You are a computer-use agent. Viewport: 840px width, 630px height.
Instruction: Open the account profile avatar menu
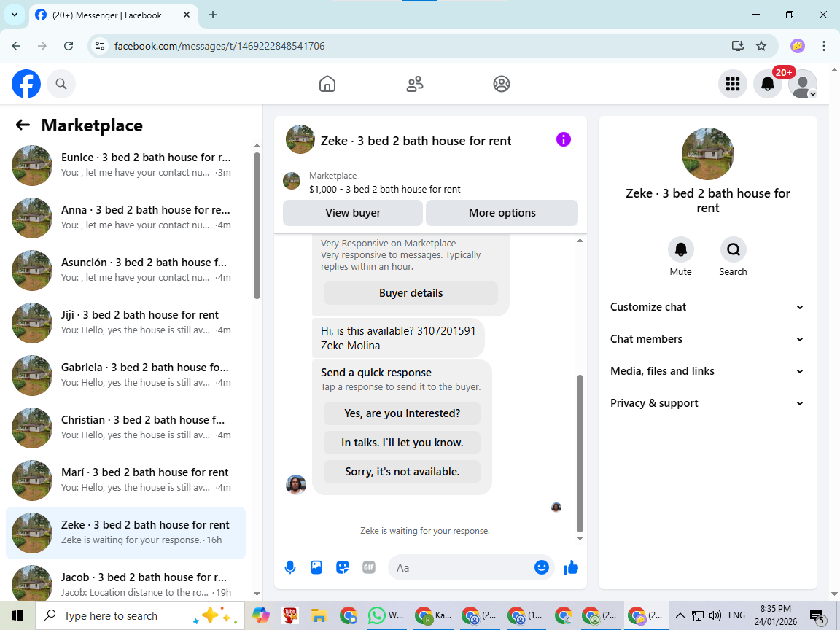803,84
